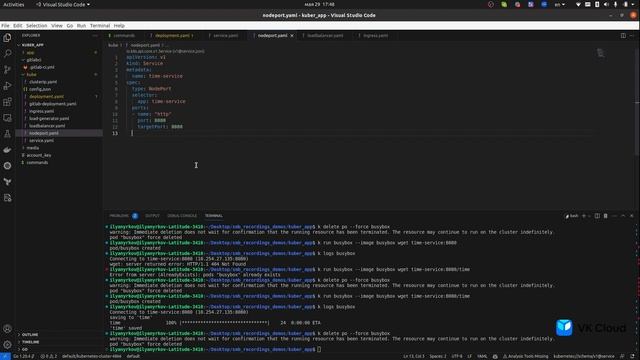Open the Accounts icon in activity bar
This screenshot has width=640, height=360.
click(7, 329)
